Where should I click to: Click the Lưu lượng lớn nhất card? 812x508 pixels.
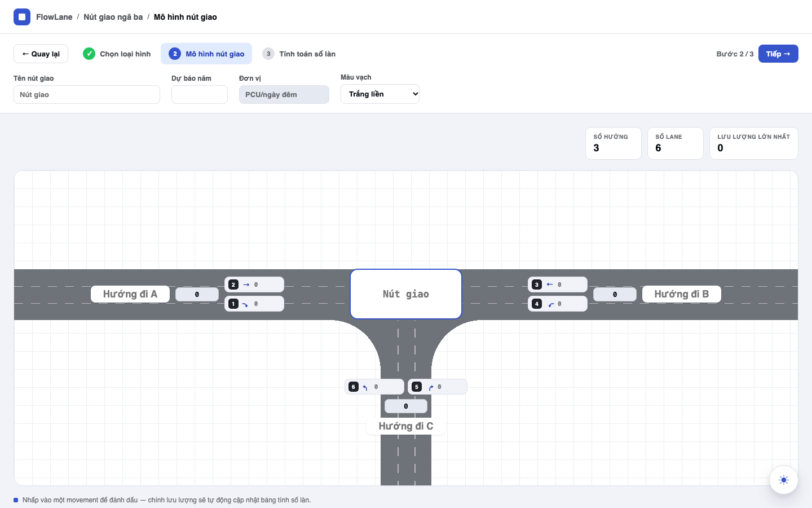click(x=754, y=143)
